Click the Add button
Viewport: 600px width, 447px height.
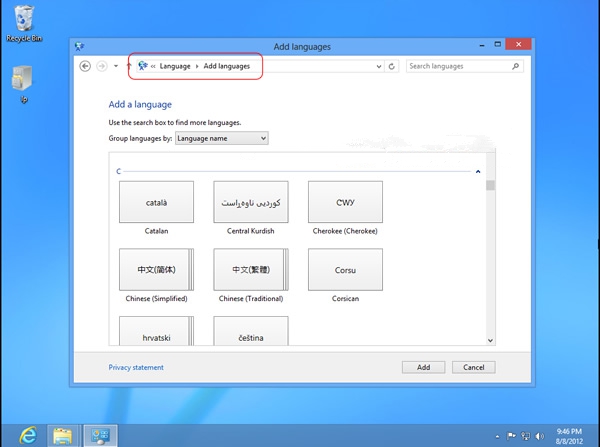pyautogui.click(x=423, y=367)
